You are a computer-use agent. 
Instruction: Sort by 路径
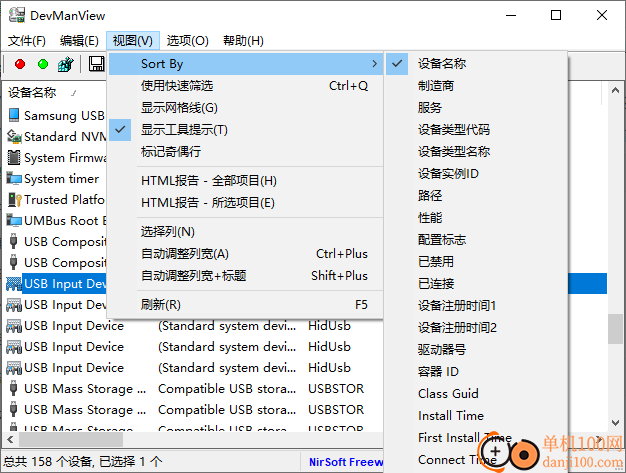(x=477, y=196)
